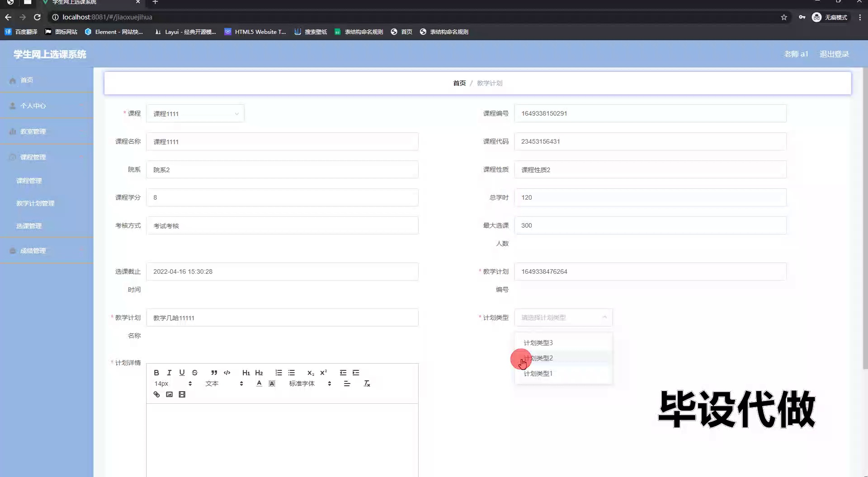Viewport: 868px width, 477px height.
Task: Toggle bold formatting in the editor
Action: coord(156,373)
